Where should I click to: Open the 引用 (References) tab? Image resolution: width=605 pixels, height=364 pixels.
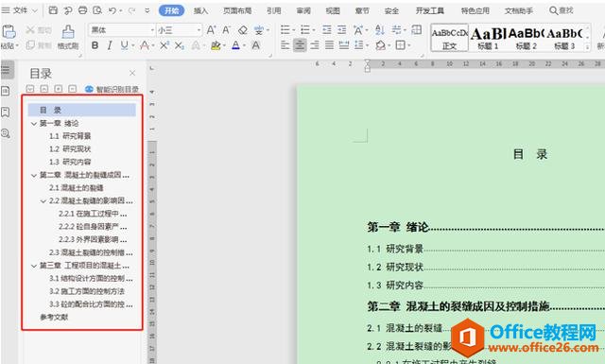point(273,10)
